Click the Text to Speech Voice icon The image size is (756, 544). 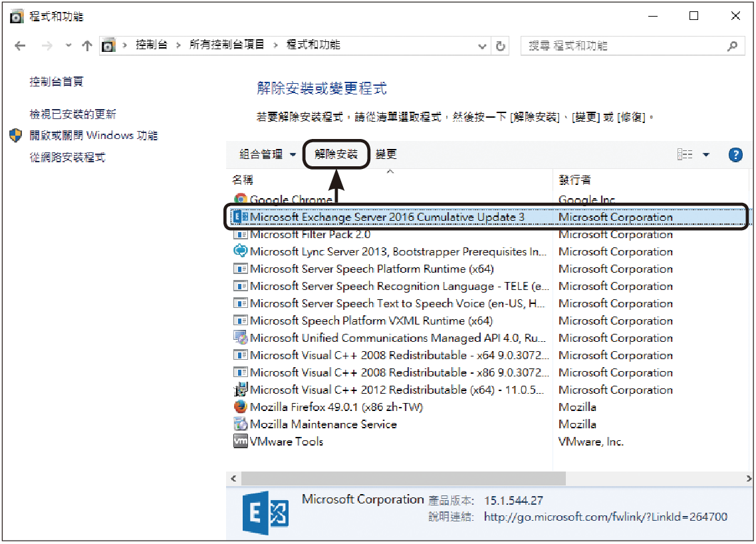coord(240,303)
